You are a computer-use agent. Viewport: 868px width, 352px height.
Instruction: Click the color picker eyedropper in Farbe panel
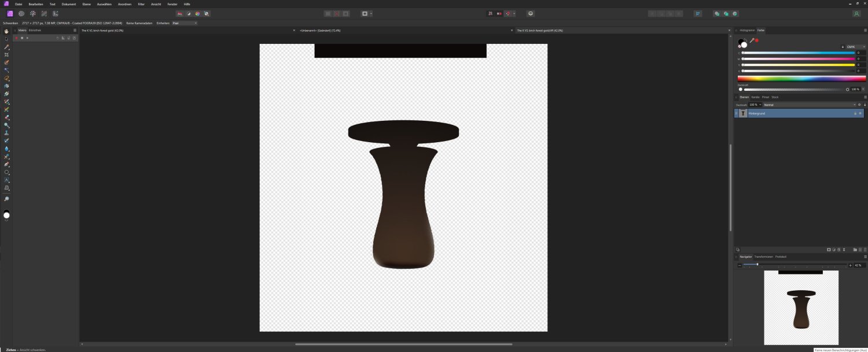752,40
